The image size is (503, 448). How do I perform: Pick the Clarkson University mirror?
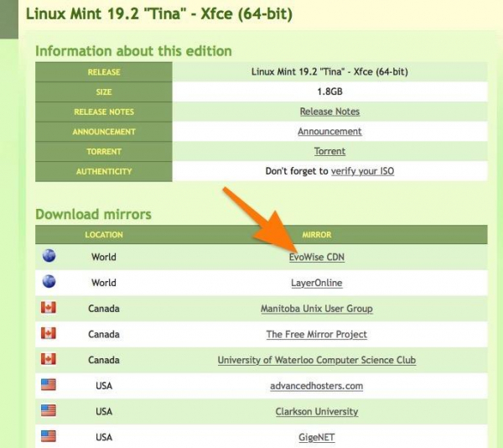click(x=317, y=411)
